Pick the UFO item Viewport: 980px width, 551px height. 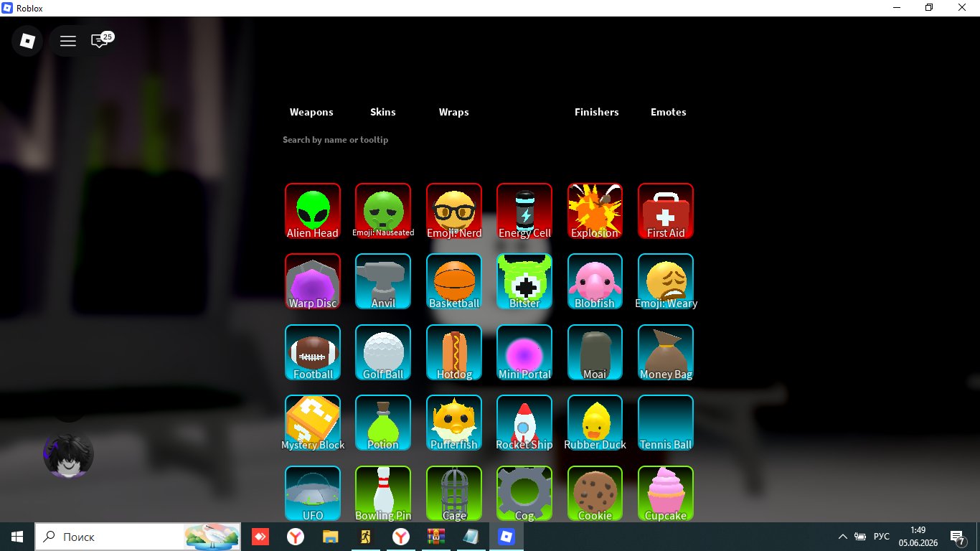click(x=313, y=494)
